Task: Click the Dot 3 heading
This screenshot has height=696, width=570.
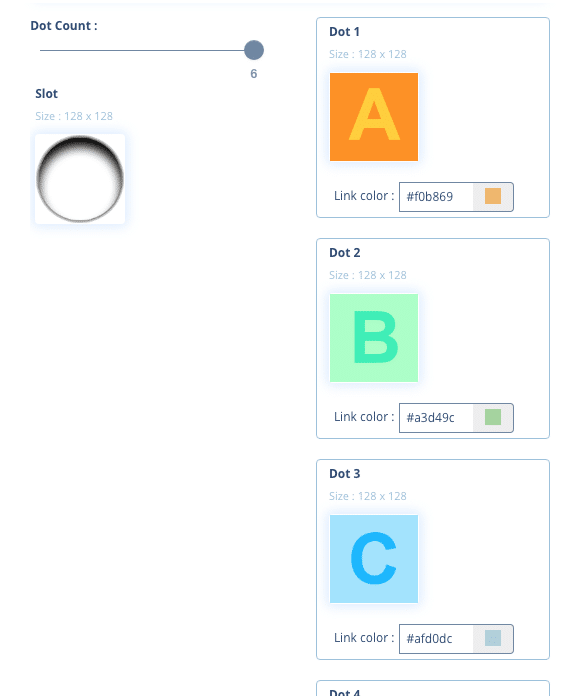Action: 344,474
